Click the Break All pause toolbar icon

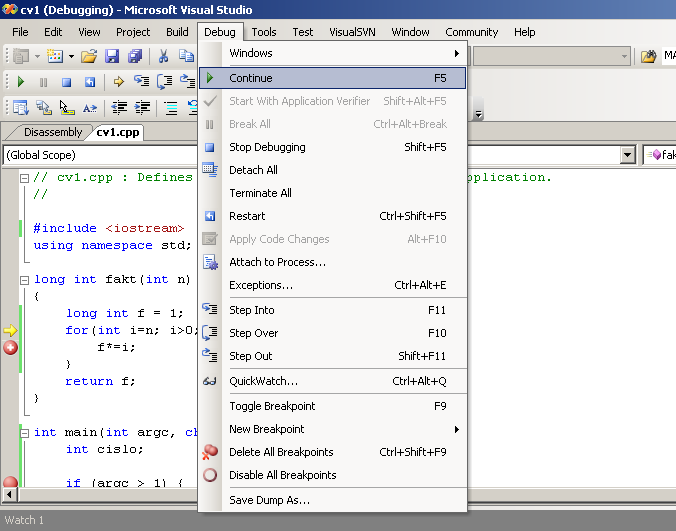pyautogui.click(x=43, y=82)
